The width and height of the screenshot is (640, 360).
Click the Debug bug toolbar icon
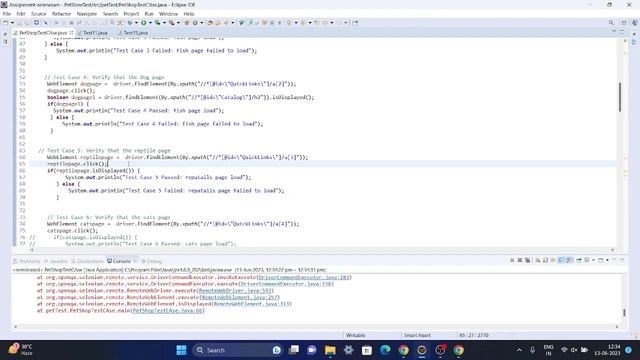129,22
